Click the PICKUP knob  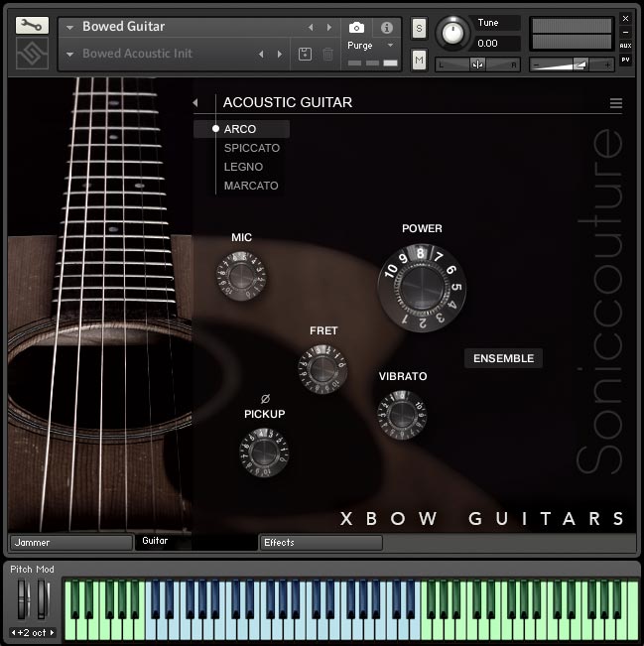[264, 452]
